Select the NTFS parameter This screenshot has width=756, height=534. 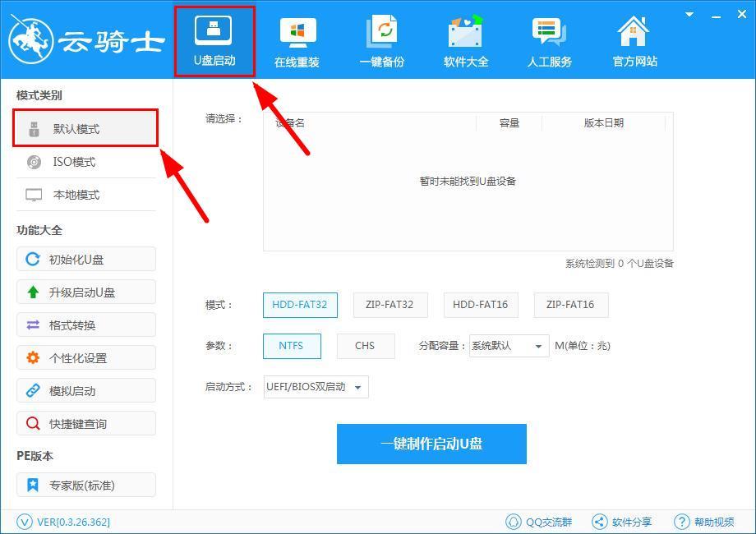click(x=292, y=346)
